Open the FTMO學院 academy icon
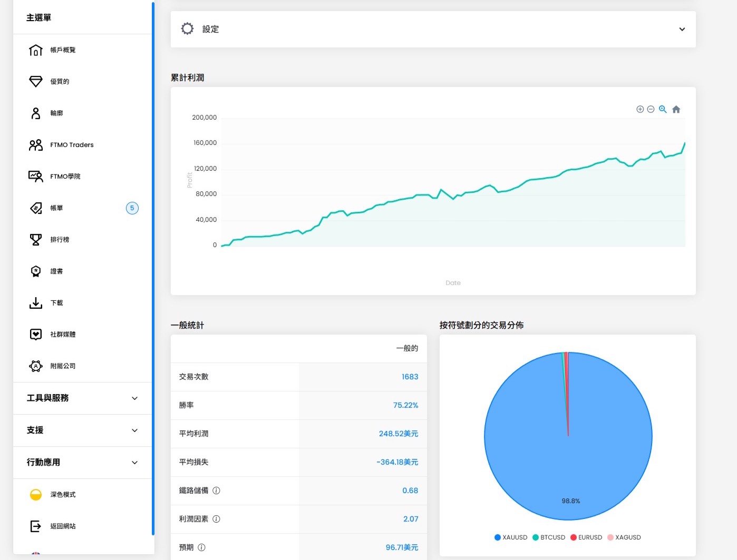Viewport: 737px width, 560px height. tap(36, 176)
